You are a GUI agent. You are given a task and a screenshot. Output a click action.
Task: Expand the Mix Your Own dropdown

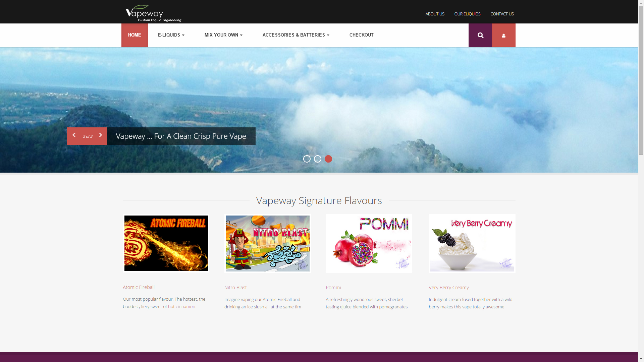(223, 35)
